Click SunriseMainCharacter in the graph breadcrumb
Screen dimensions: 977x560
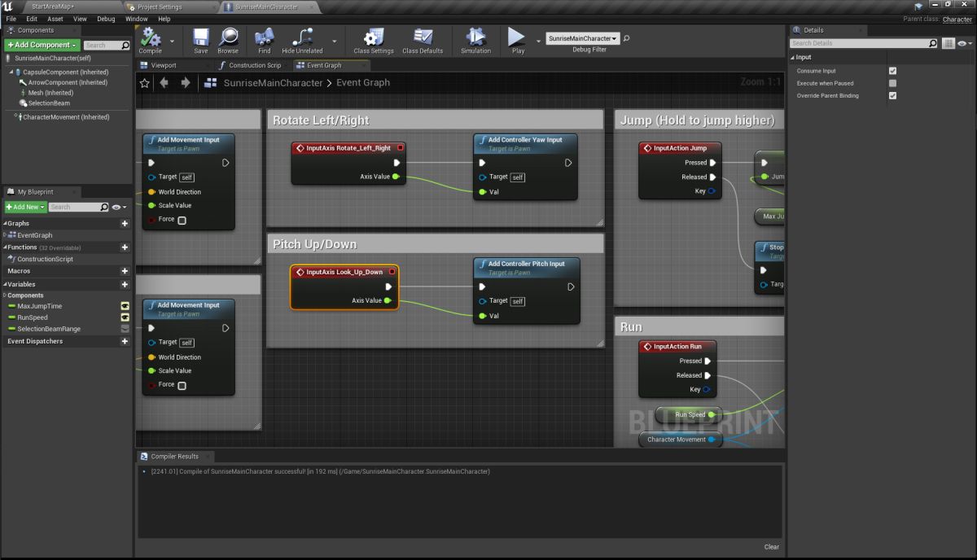coord(274,83)
